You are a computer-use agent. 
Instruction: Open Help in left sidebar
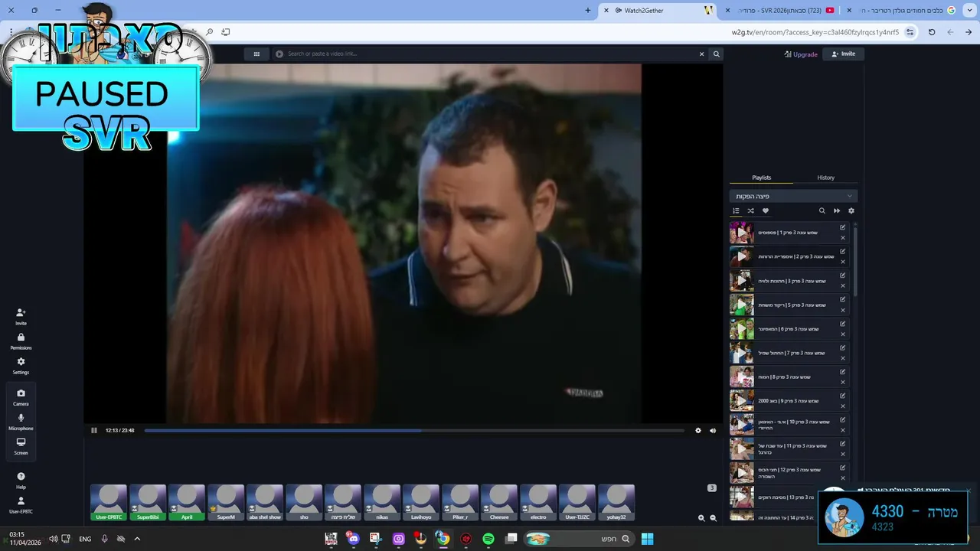coord(21,480)
